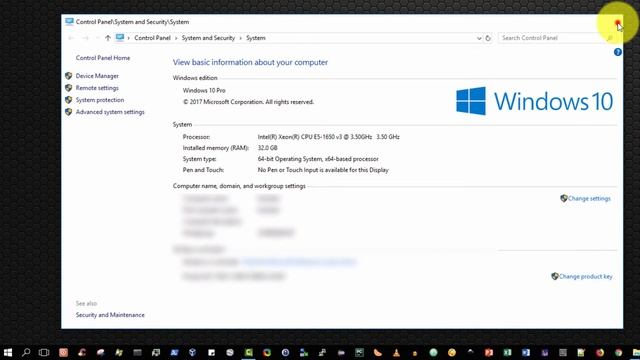Open the Windows Start menu
640x360 pixels.
pos(8,352)
